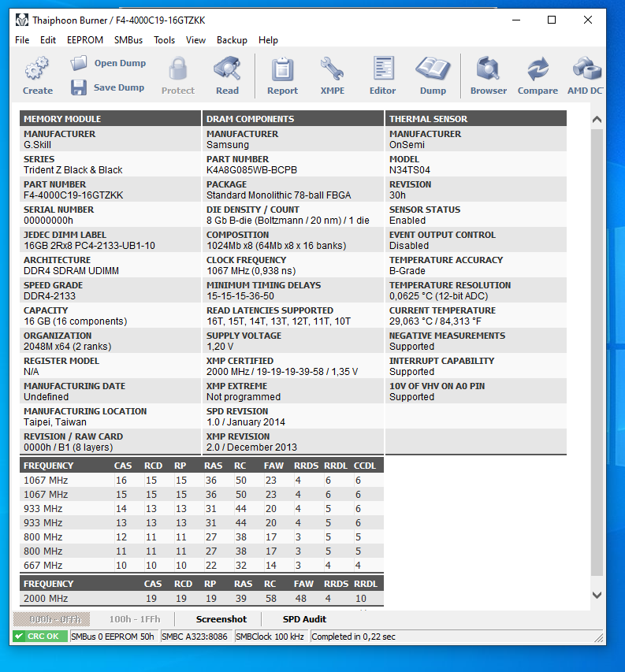
Task: Click SMBC A323:8086 status field
Action: click(x=196, y=637)
